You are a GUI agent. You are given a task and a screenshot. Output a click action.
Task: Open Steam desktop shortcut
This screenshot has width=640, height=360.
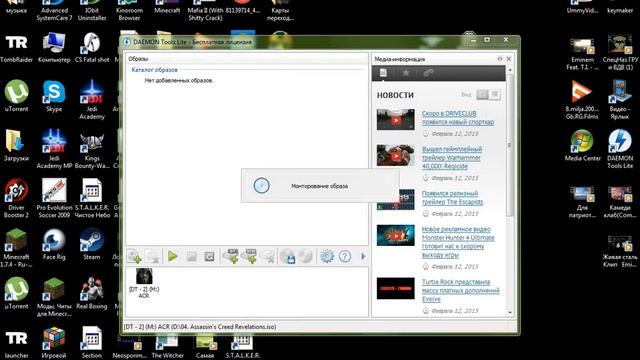pyautogui.click(x=92, y=244)
